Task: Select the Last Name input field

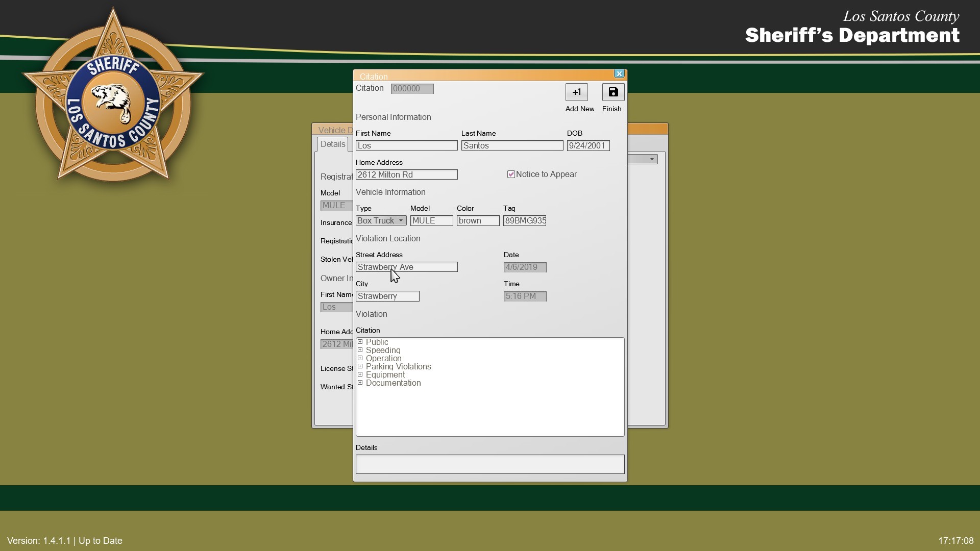Action: (x=512, y=146)
